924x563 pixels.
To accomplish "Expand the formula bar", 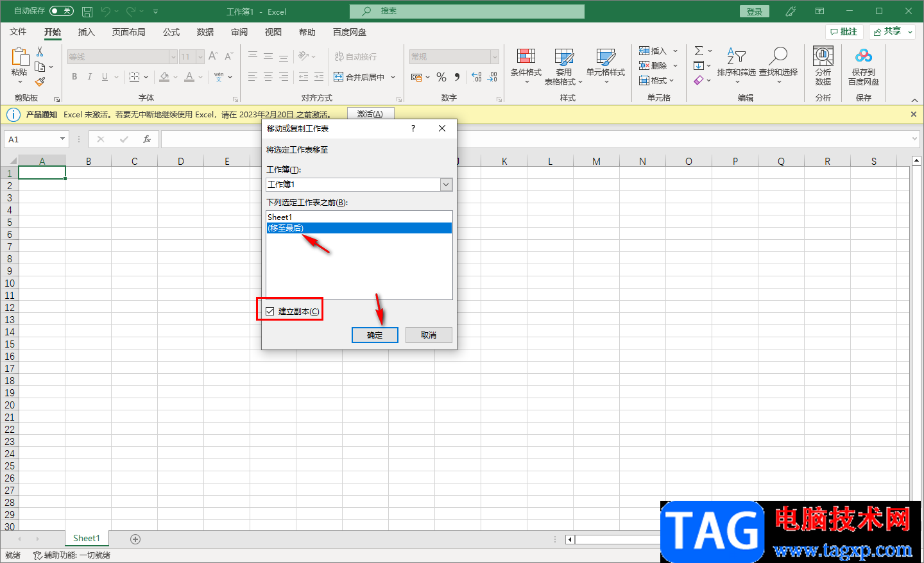I will pyautogui.click(x=914, y=139).
